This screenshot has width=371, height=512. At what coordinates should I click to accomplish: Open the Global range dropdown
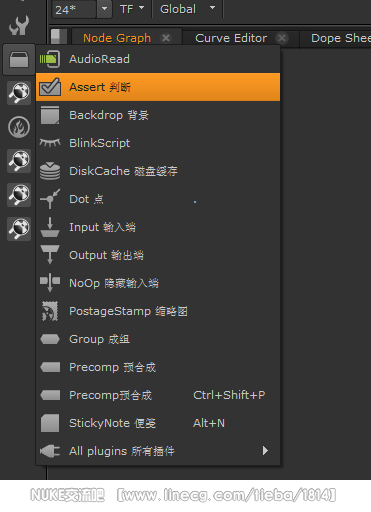point(188,9)
